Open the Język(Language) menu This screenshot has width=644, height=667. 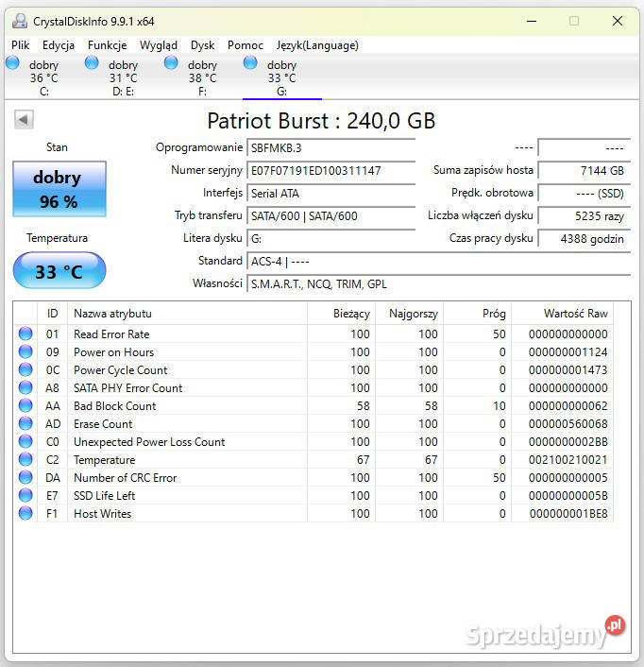click(x=317, y=45)
